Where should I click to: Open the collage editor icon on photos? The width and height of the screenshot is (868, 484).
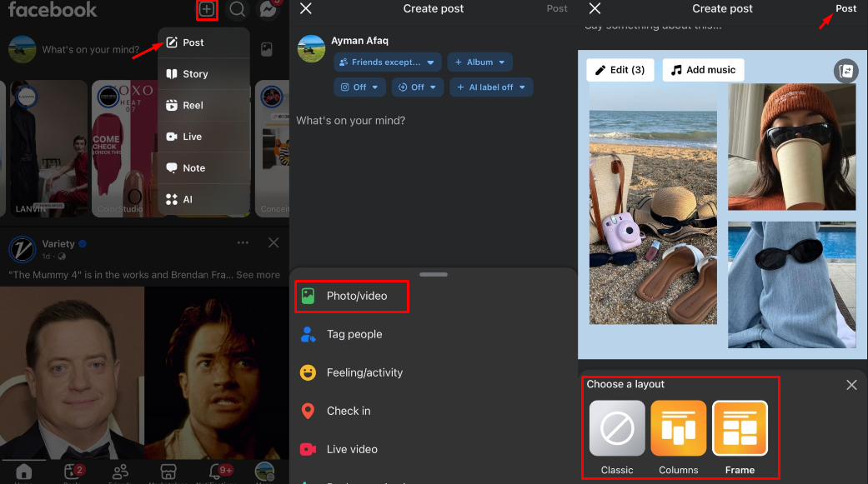845,72
